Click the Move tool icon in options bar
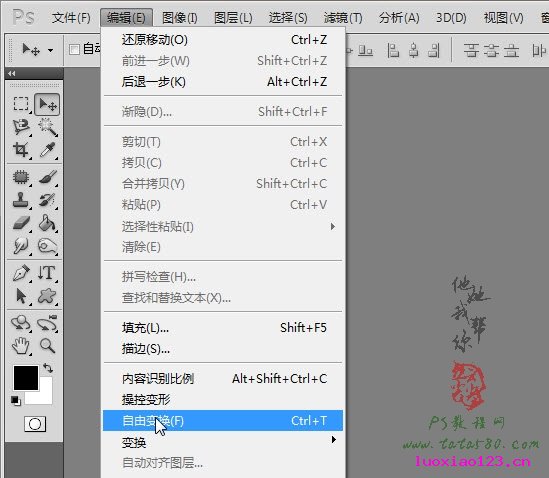Image resolution: width=549 pixels, height=478 pixels. click(31, 50)
